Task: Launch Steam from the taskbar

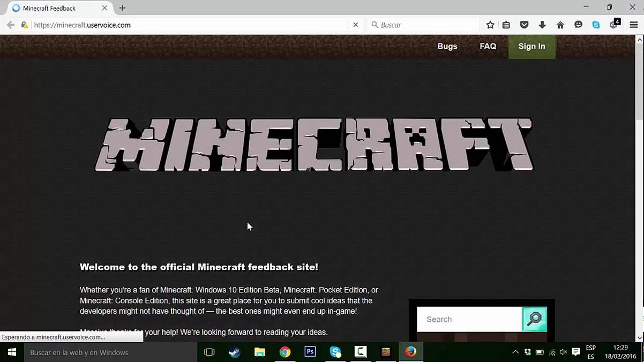Action: tap(235, 352)
